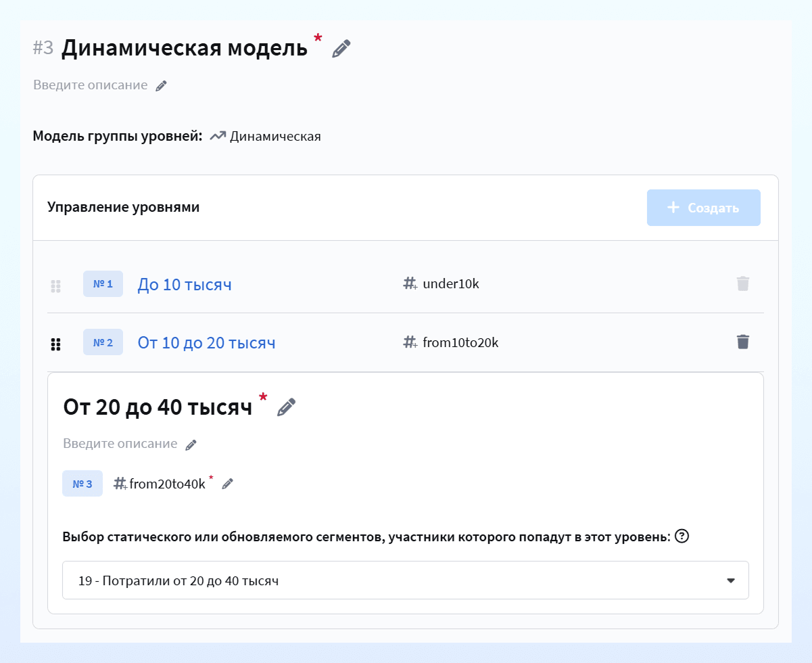Edit code from20to40k with pencil icon
Screen dimensions: 812x663
point(228,484)
